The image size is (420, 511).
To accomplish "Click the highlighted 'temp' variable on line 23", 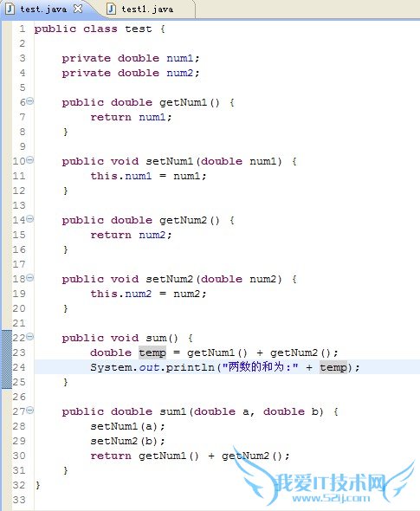I will pos(152,353).
